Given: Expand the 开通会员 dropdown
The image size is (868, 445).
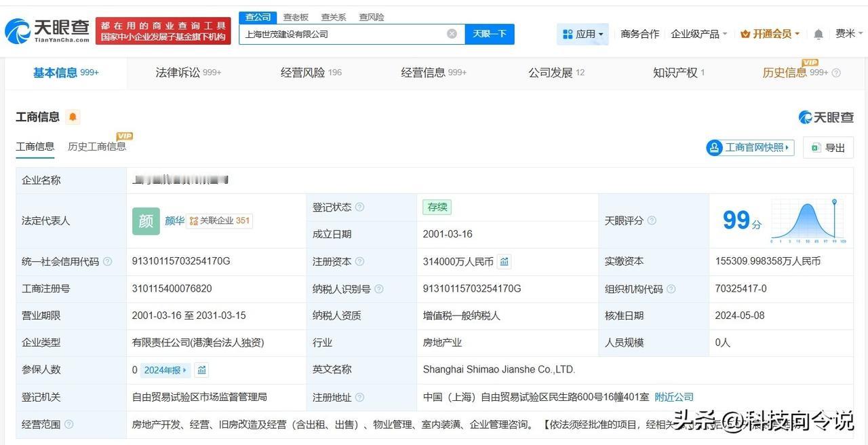Looking at the screenshot, I should tap(770, 34).
